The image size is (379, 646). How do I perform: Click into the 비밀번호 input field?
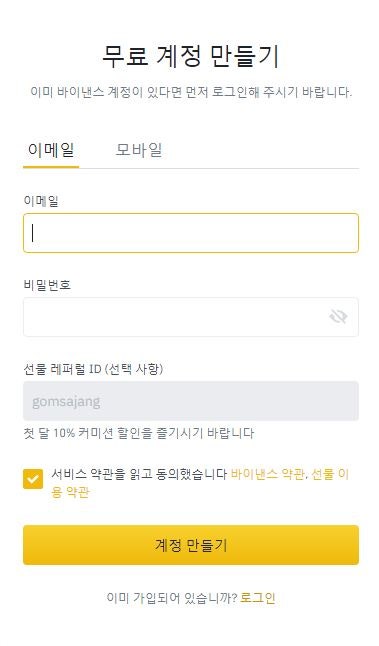click(x=191, y=317)
